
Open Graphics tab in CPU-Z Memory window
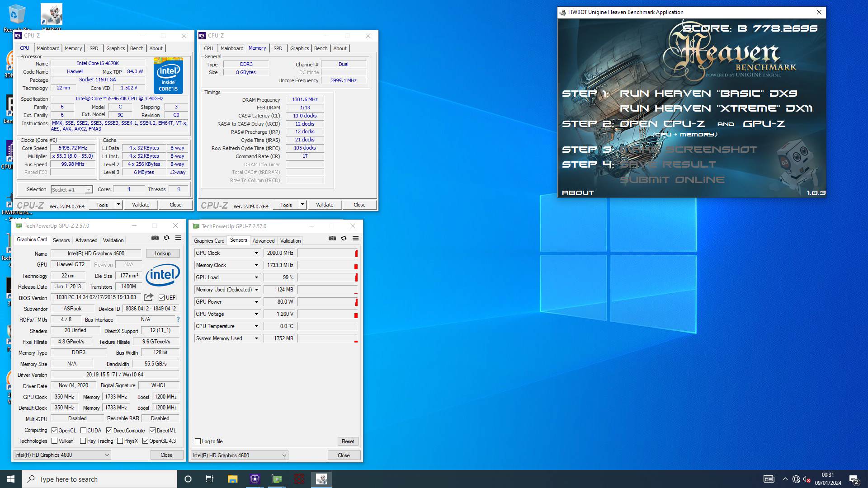pyautogui.click(x=300, y=48)
